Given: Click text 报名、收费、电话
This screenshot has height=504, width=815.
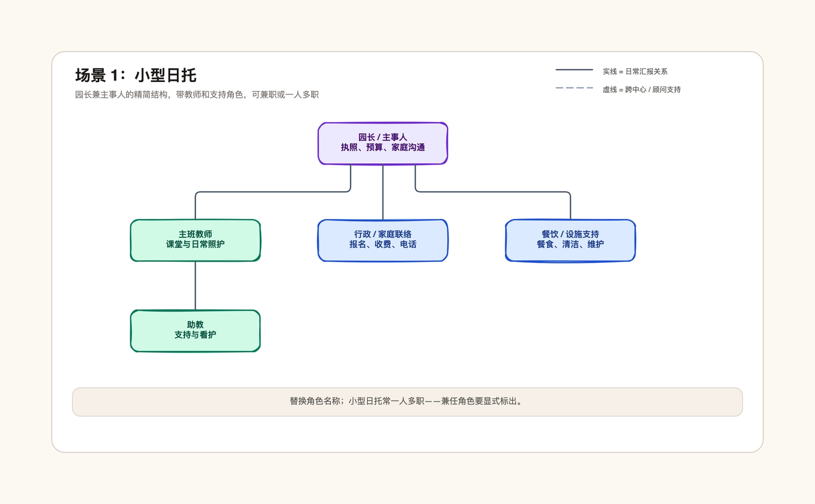Looking at the screenshot, I should [x=383, y=244].
